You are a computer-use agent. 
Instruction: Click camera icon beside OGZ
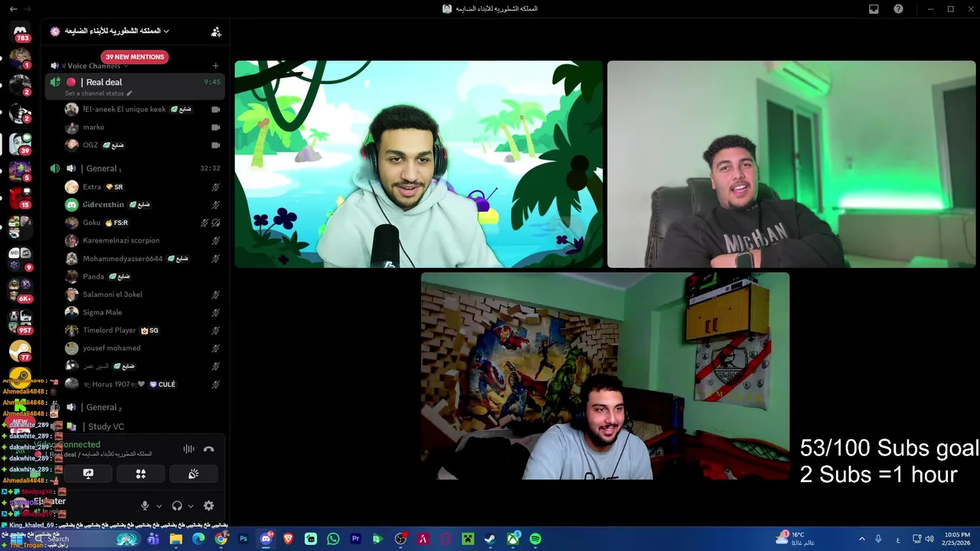(x=216, y=145)
